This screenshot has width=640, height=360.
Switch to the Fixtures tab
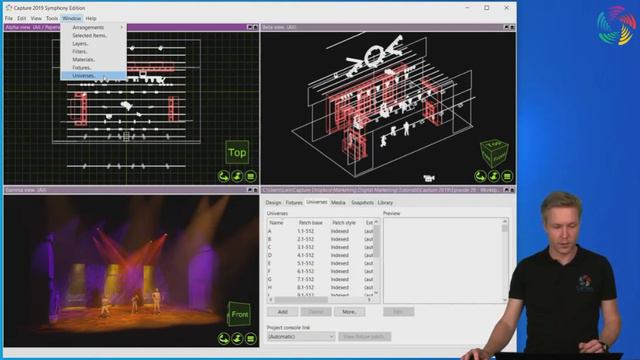click(294, 202)
